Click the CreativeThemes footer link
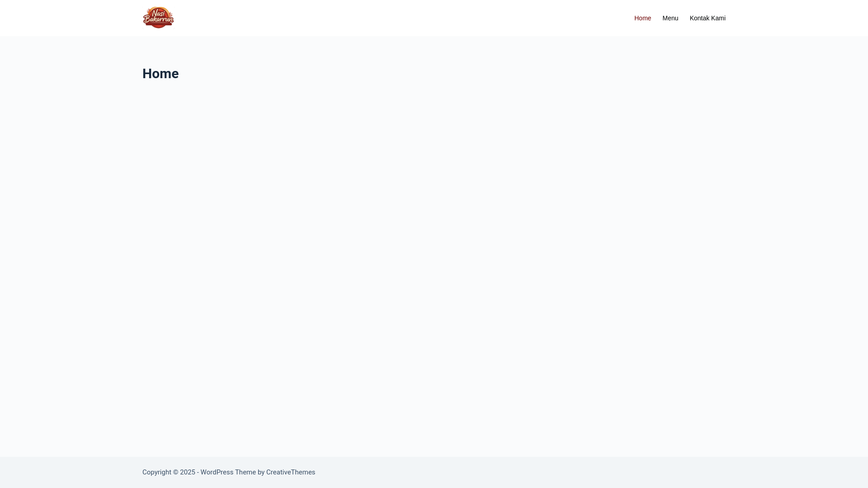 [291, 472]
